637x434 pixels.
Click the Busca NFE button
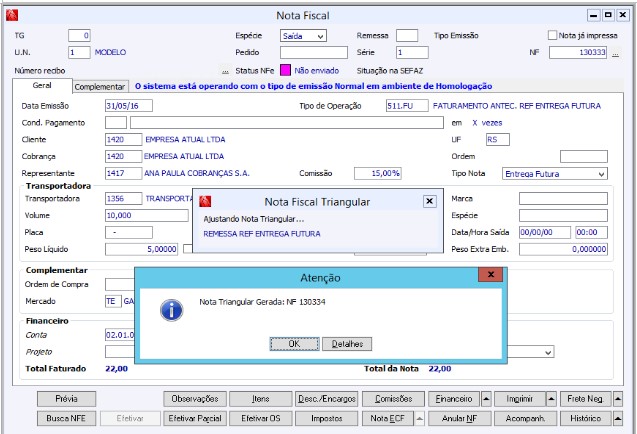67,418
